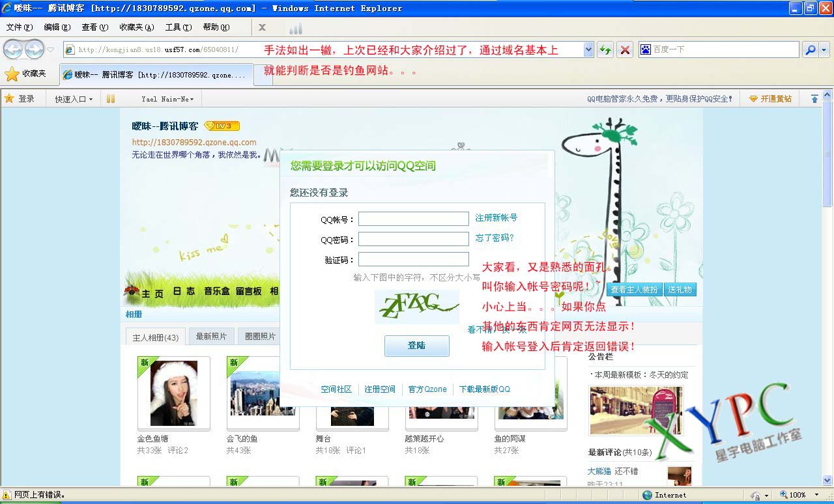Click the 登陆 login button

(416, 346)
